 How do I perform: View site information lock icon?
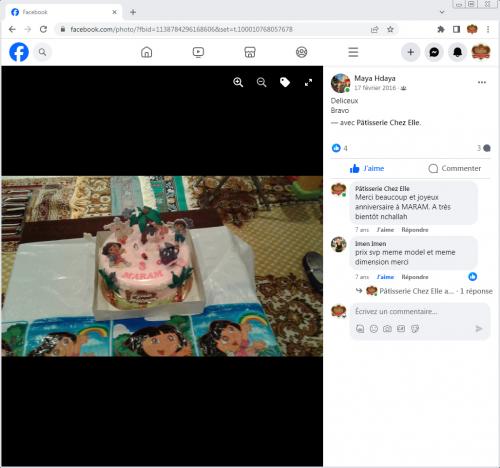click(x=63, y=29)
